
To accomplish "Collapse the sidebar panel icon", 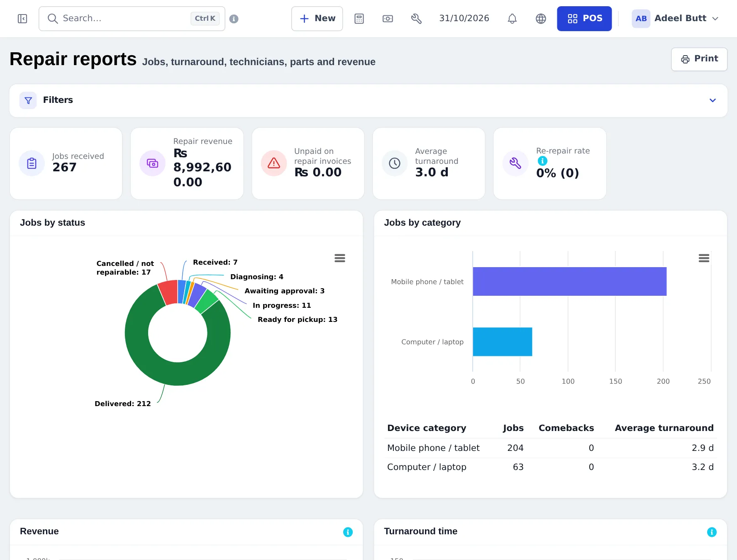I will [x=22, y=19].
